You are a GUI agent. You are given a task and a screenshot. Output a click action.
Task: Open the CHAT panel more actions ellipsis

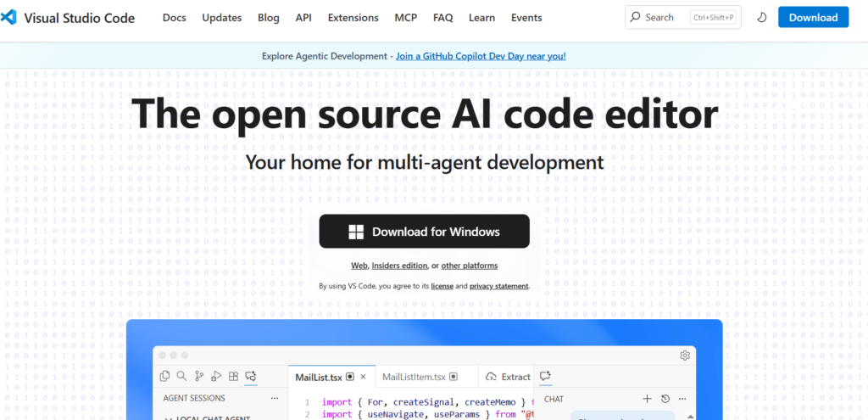click(682, 399)
